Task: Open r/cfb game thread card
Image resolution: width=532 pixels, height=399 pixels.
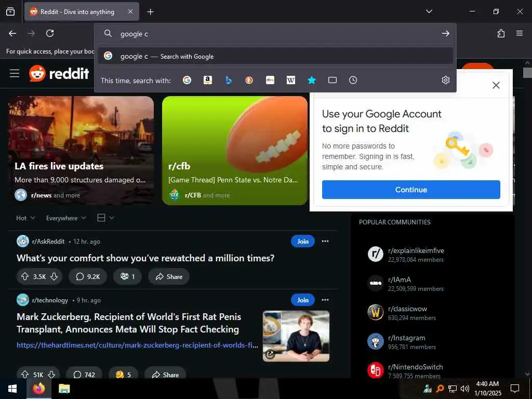Action: (x=235, y=151)
